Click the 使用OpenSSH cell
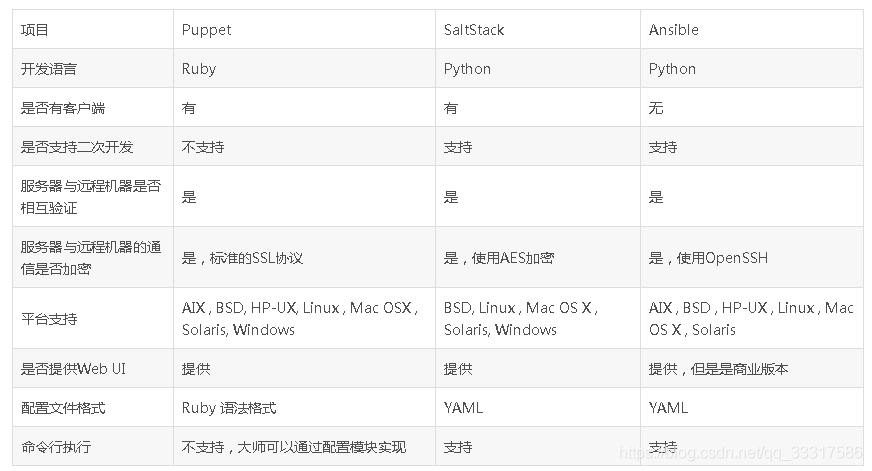This screenshot has height=471, width=872. coord(752,257)
